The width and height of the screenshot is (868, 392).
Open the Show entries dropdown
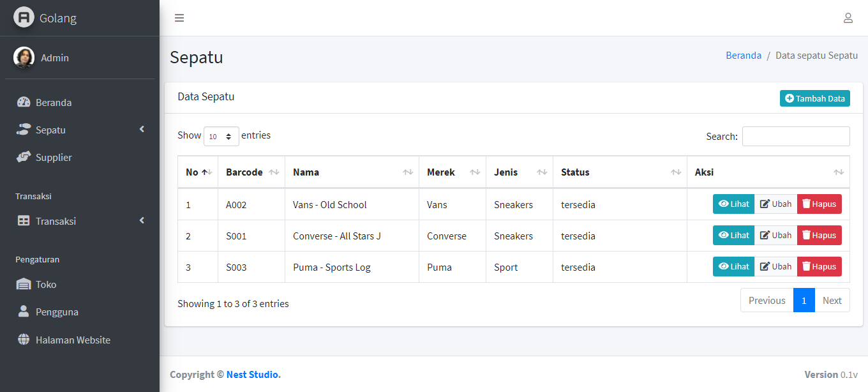[221, 136]
